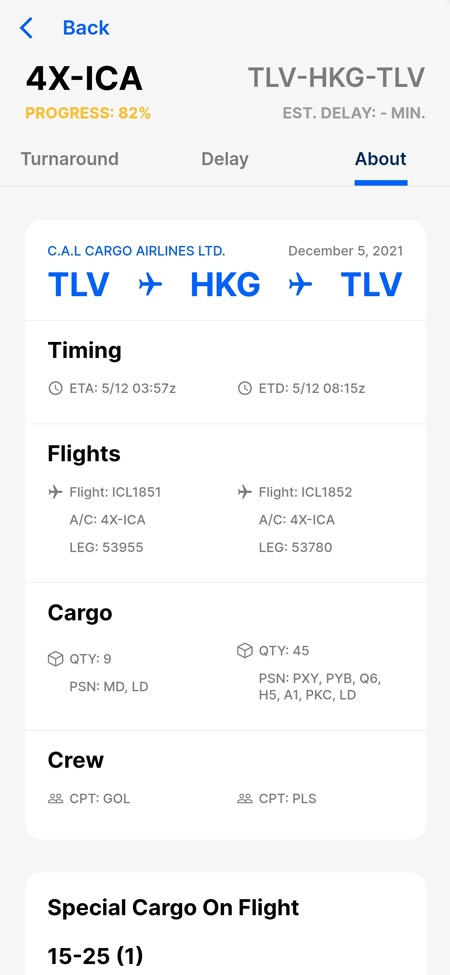Click C.A.L Cargo Airlines Ltd. link

pos(136,251)
